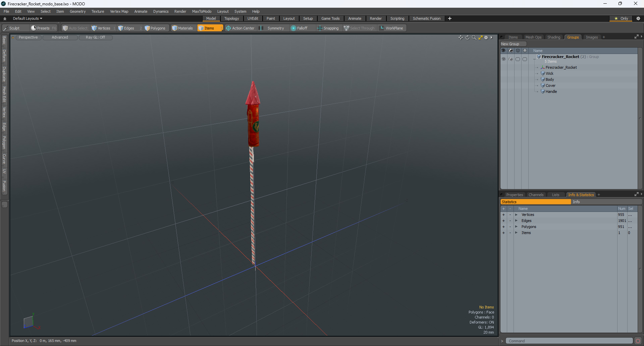Screen dimensions: 644x346
Task: Expand the Groups panel to full size
Action: point(636,37)
